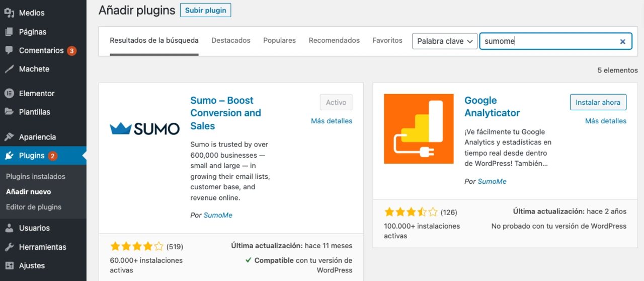This screenshot has height=281, width=644.
Task: Click the SumoMe author link under Sumo
Action: [218, 215]
